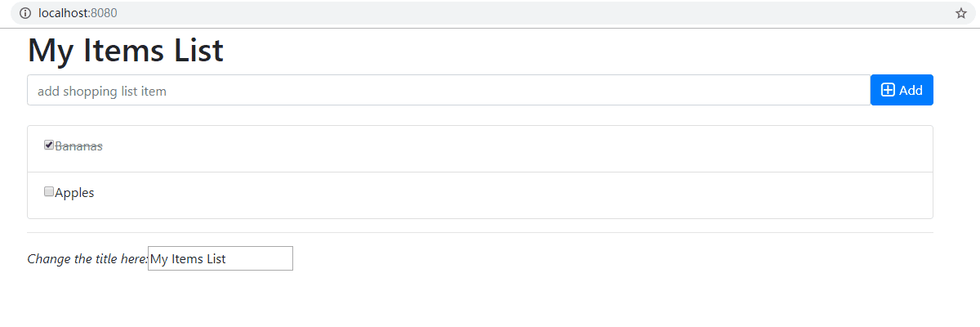Screen dimensions: 980x327
Task: Click the border between Bananas and Apples rows
Action: 480,172
